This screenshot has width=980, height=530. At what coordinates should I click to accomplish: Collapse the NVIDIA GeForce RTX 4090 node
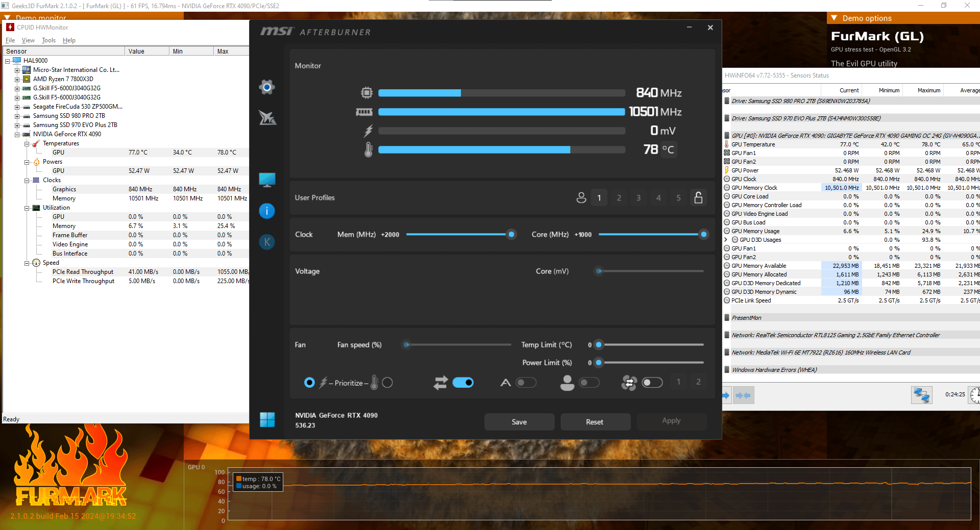[17, 135]
